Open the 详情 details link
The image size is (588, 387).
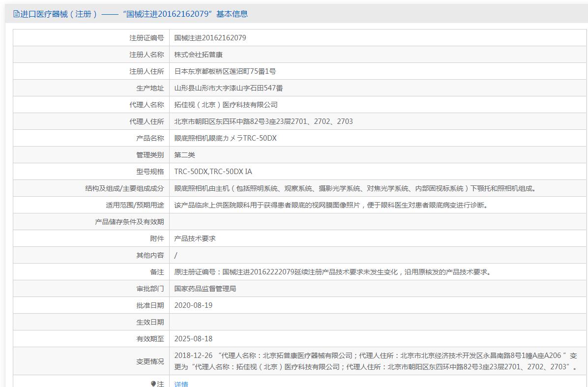point(181,384)
